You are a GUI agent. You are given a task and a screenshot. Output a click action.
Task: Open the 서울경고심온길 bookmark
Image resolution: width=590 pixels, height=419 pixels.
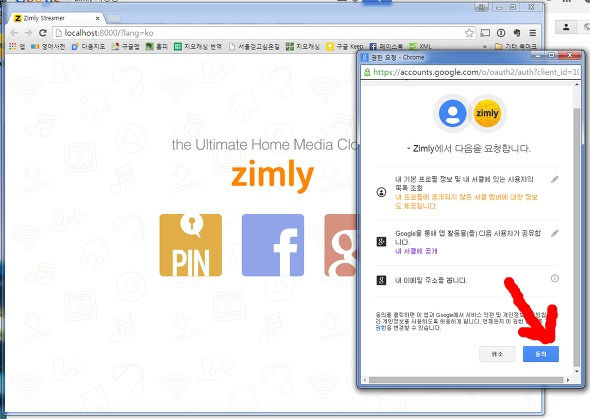[x=254, y=46]
